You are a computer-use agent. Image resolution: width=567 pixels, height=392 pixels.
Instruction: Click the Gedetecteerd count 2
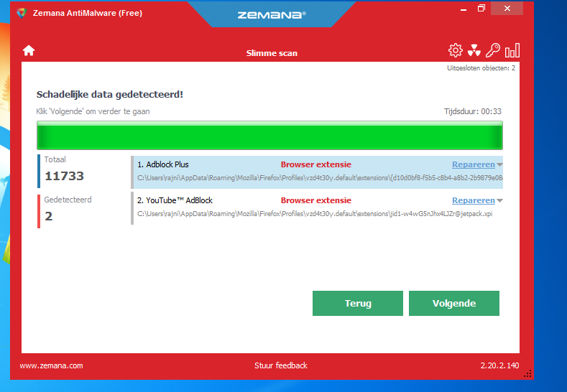tap(48, 216)
